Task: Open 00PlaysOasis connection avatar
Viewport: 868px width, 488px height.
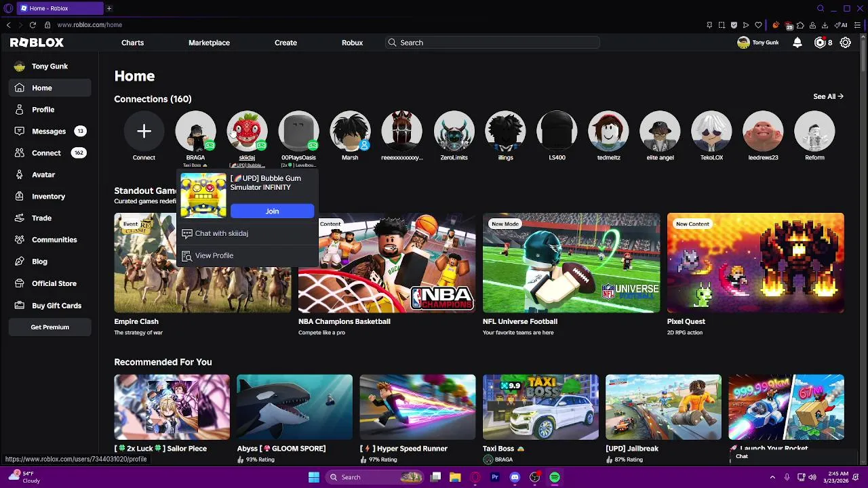Action: point(298,131)
